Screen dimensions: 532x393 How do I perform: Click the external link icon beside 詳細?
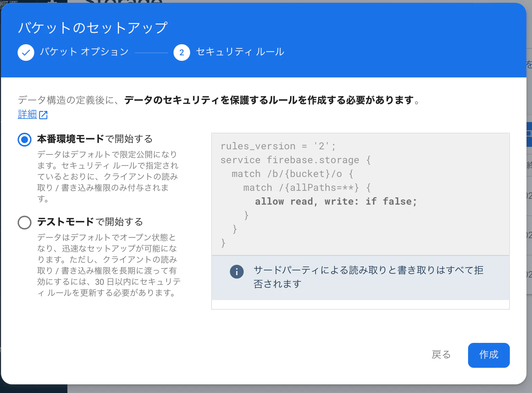[x=43, y=115]
